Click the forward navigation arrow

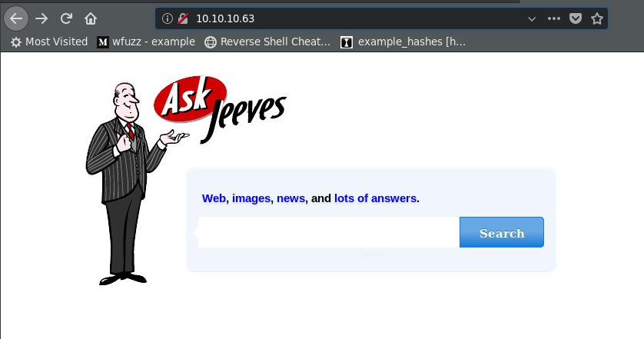pos(41,18)
